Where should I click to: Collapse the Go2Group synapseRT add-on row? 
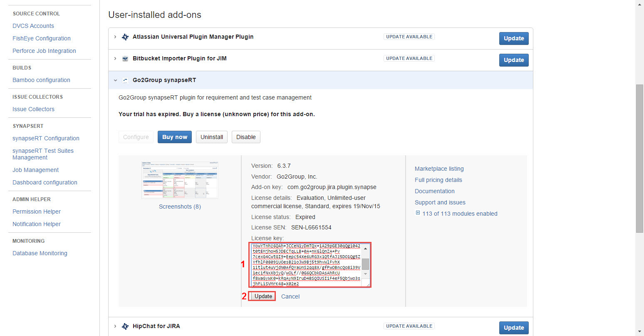pyautogui.click(x=115, y=80)
